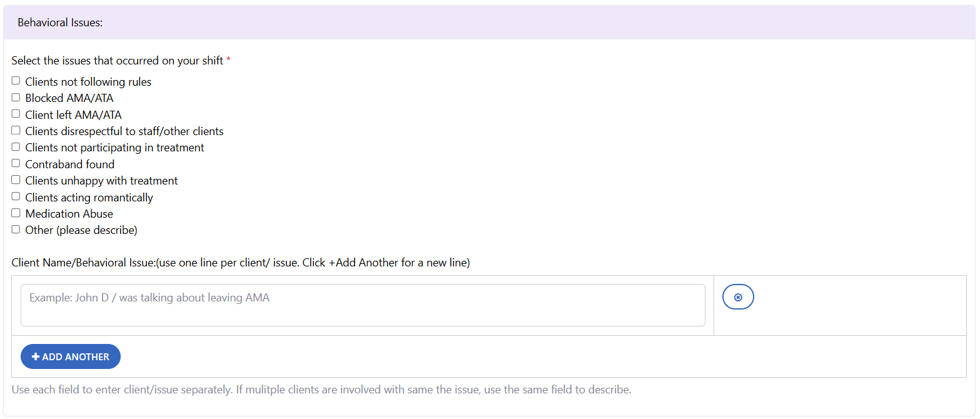Screen dimensions: 980x419
Task: Select 'Clients disrespectful to staff/other clients' checkbox
Action: click(x=16, y=131)
